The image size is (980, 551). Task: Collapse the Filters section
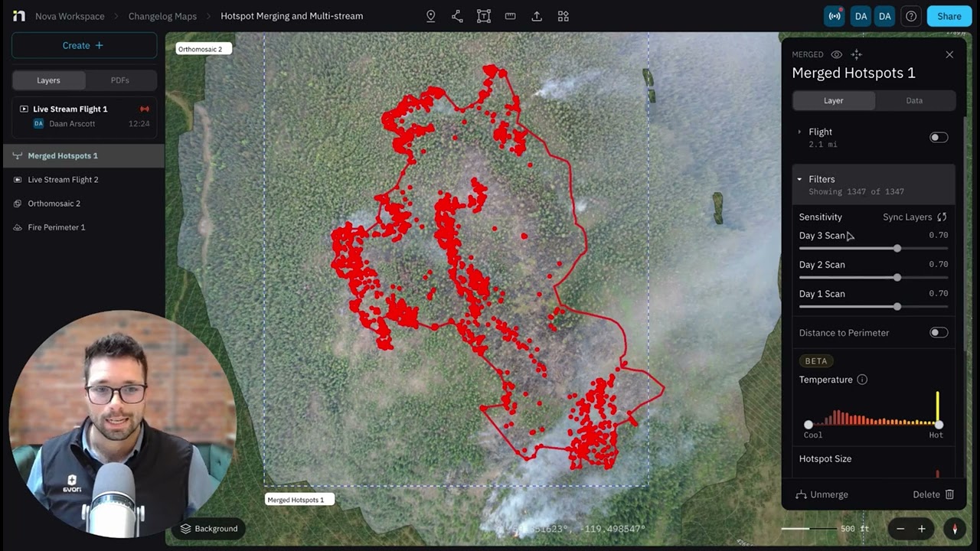click(x=799, y=179)
